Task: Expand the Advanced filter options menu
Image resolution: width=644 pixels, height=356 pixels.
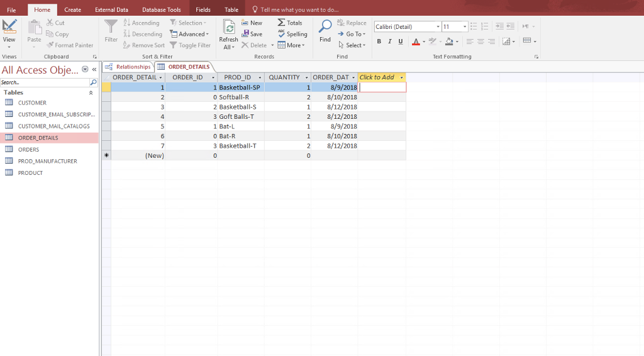Action: coord(189,34)
